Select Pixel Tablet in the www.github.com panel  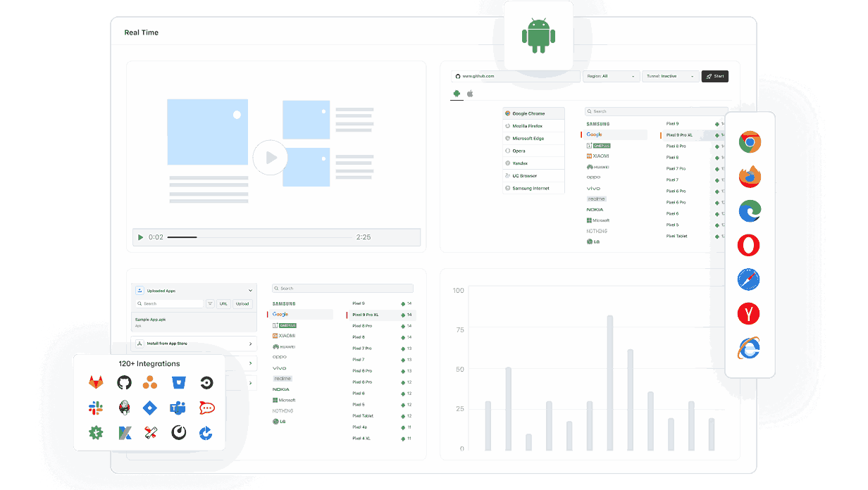coord(676,236)
